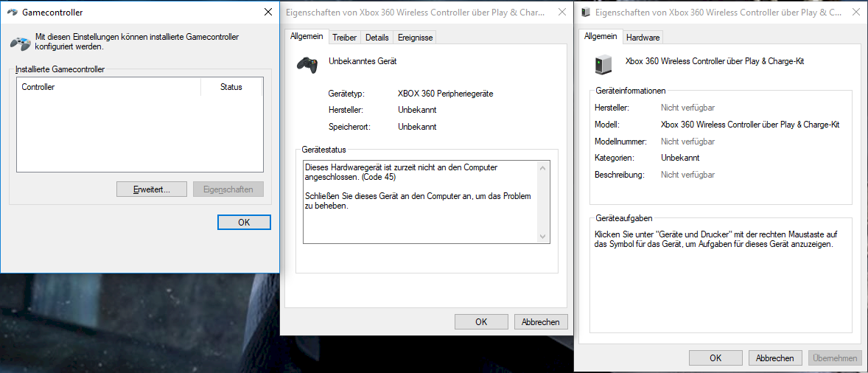This screenshot has height=373, width=868.
Task: Click the small device icon in right window title bar
Action: tap(587, 13)
